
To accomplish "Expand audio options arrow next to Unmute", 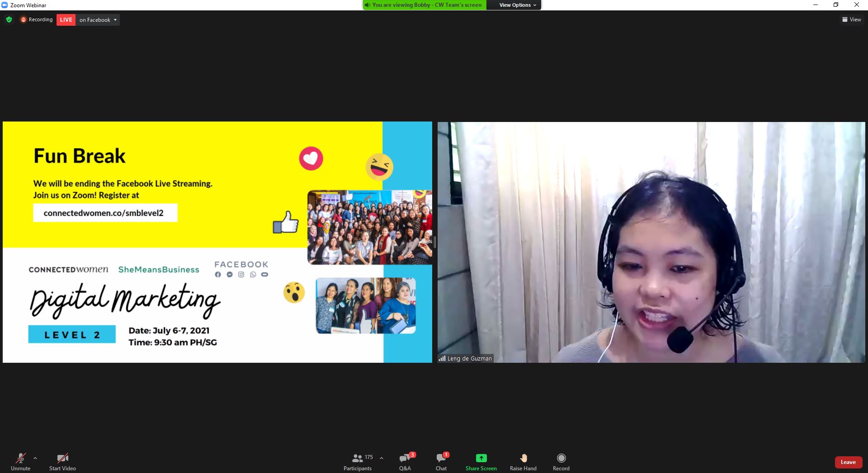I will (x=35, y=458).
